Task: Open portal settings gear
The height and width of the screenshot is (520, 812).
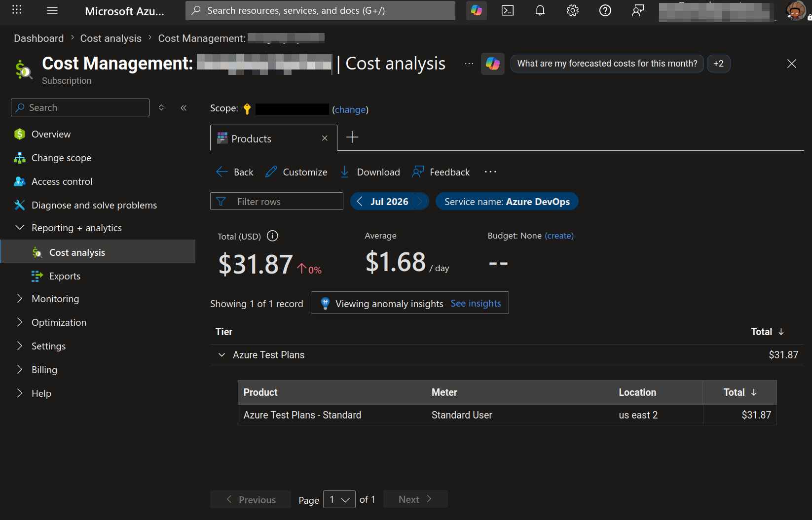Action: (573, 10)
